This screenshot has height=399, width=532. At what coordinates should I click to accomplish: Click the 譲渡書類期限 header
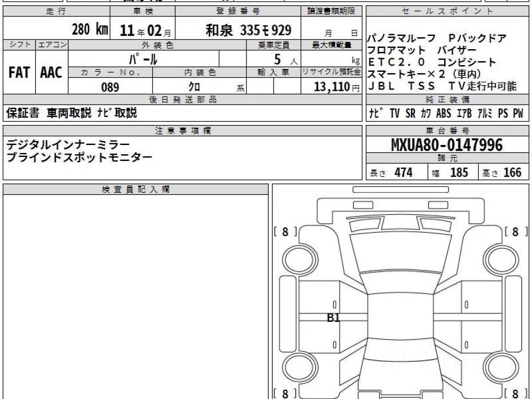click(332, 12)
